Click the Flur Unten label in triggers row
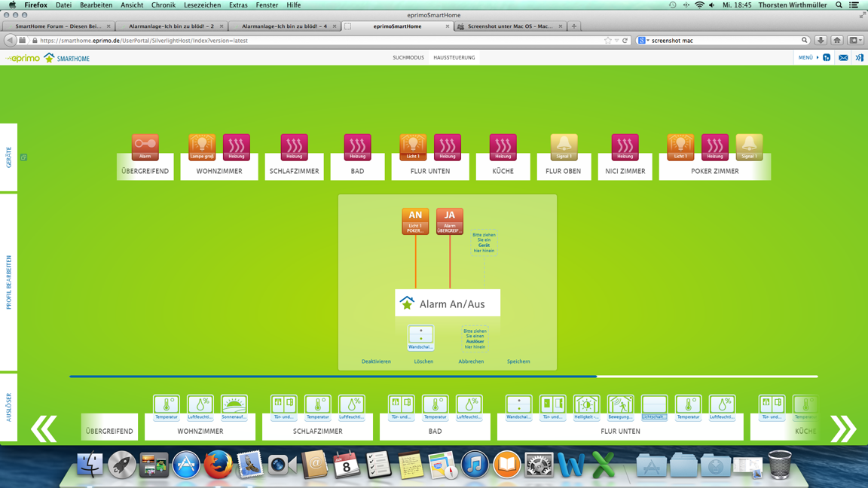Image resolution: width=868 pixels, height=488 pixels. [x=620, y=431]
